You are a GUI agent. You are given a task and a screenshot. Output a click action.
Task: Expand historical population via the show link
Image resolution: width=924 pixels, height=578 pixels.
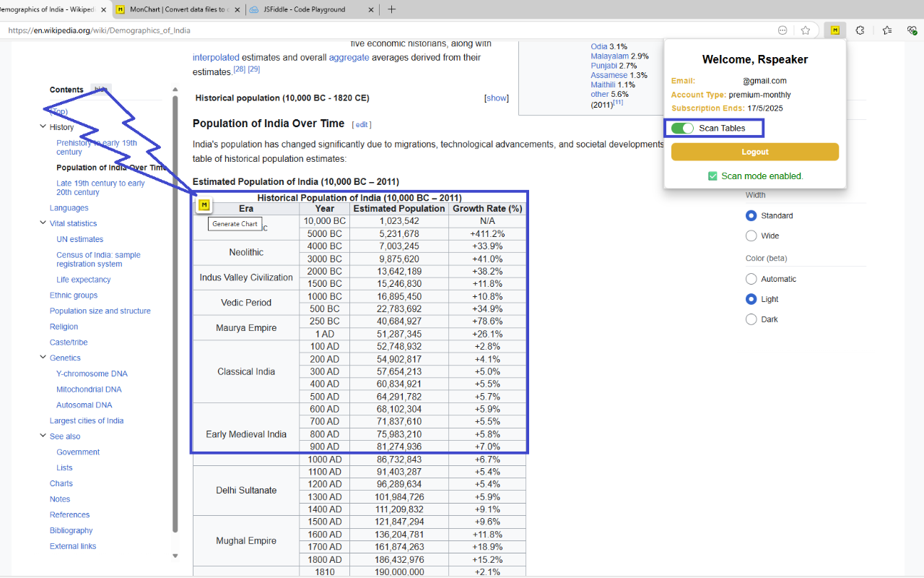(496, 98)
